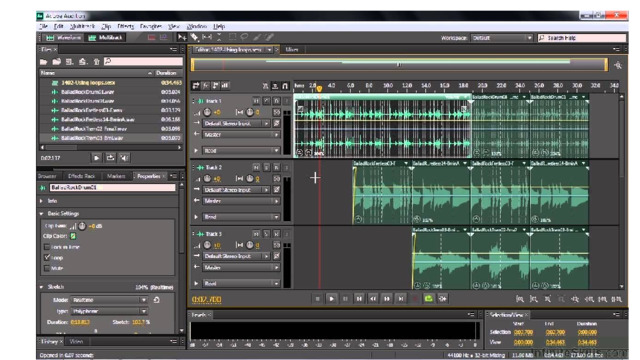This screenshot has height=360, width=640.
Task: Switch to the Effects Rack tab
Action: pyautogui.click(x=81, y=176)
